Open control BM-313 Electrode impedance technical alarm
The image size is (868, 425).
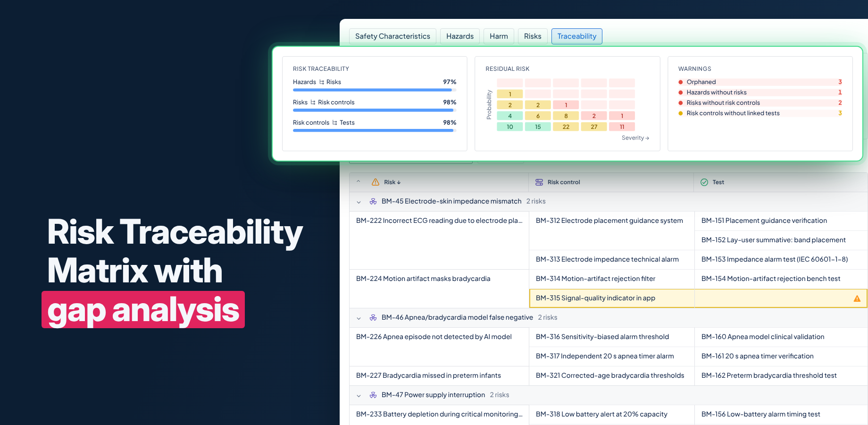pos(607,259)
